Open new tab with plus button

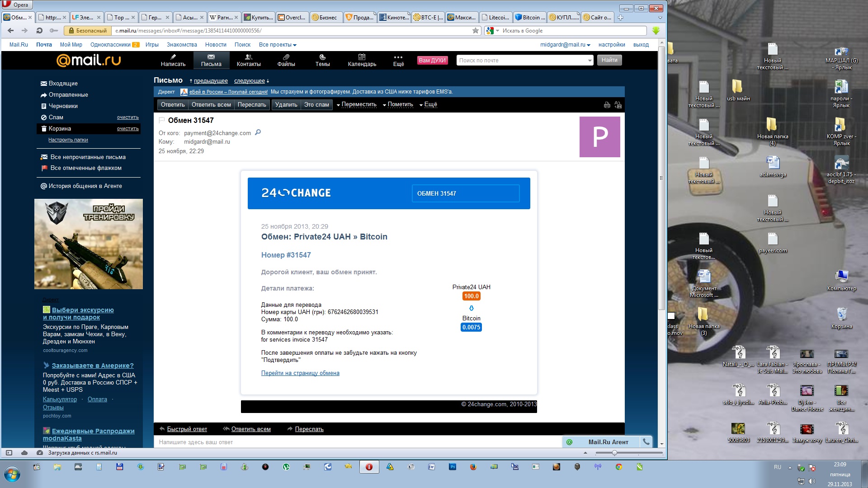(621, 18)
